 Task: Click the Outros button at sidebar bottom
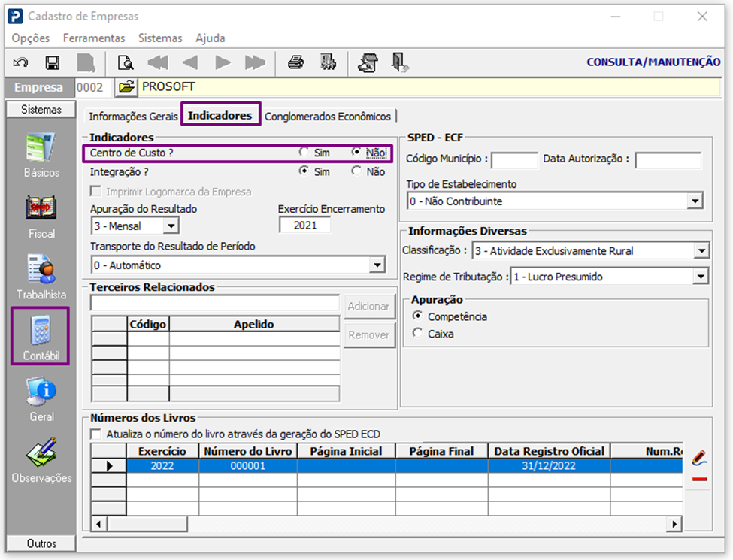click(x=41, y=543)
